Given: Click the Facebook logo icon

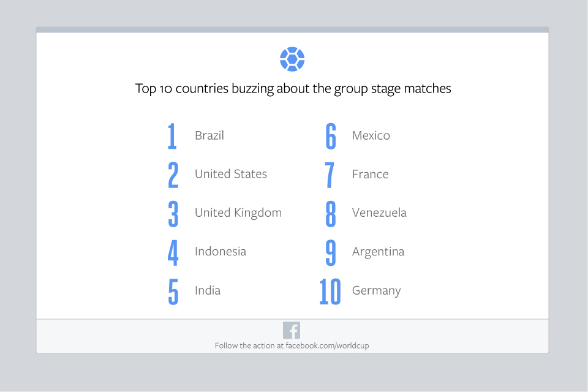Looking at the screenshot, I should (292, 330).
